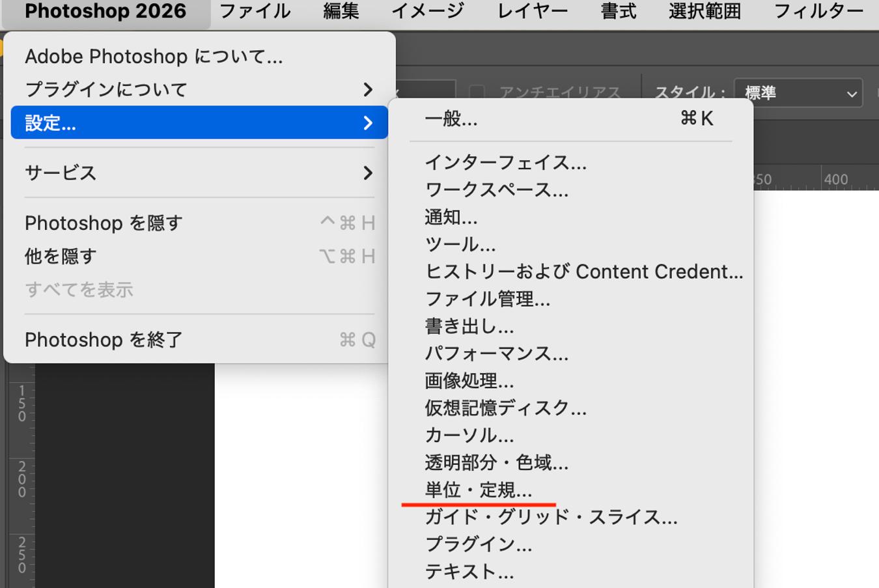Expand the サービス submenu
Image resolution: width=879 pixels, height=588 pixels.
[199, 173]
